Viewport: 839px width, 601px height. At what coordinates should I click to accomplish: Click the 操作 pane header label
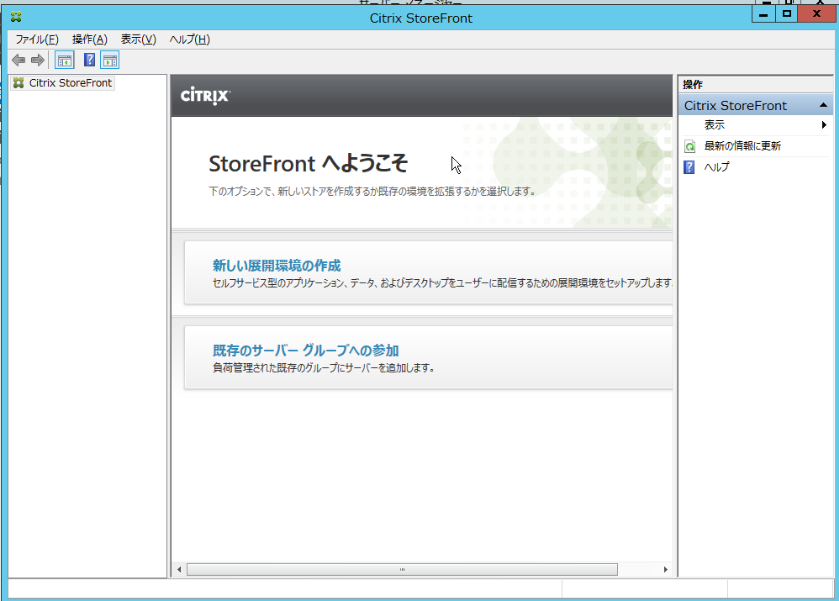click(x=693, y=85)
